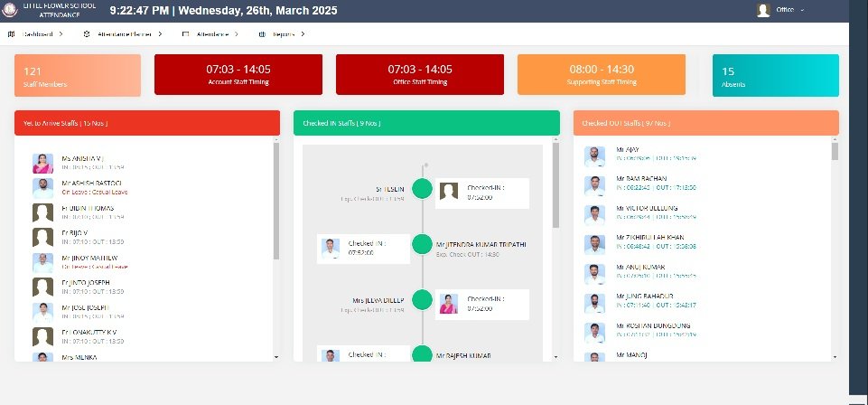The image size is (868, 405).
Task: Click the Office user avatar icon
Action: (763, 10)
